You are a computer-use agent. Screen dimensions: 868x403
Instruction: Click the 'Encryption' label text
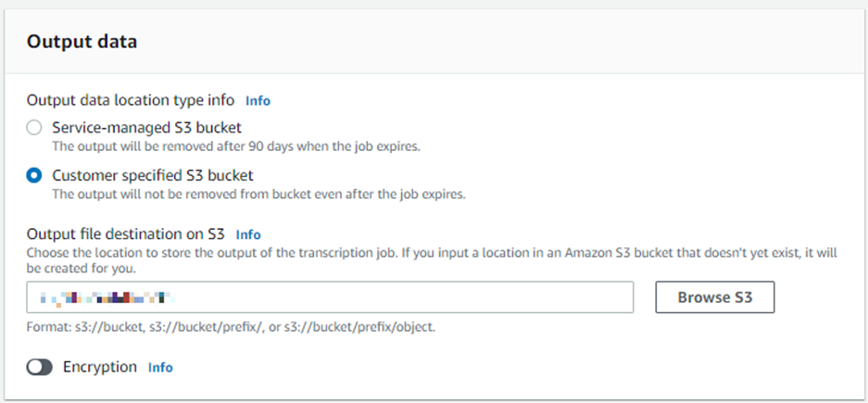tap(100, 367)
